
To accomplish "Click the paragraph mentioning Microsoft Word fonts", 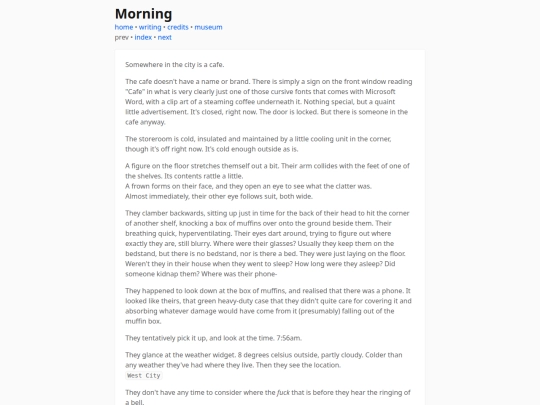I will click(x=269, y=102).
